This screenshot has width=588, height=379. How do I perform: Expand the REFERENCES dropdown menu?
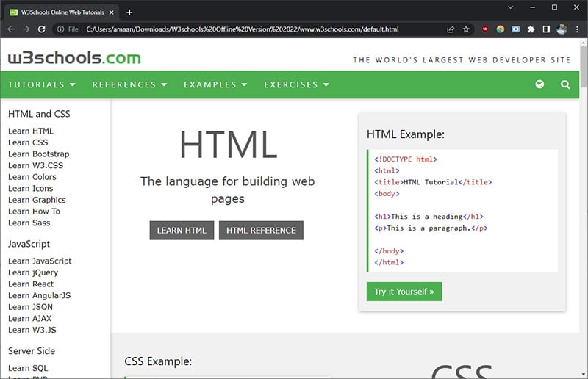129,84
